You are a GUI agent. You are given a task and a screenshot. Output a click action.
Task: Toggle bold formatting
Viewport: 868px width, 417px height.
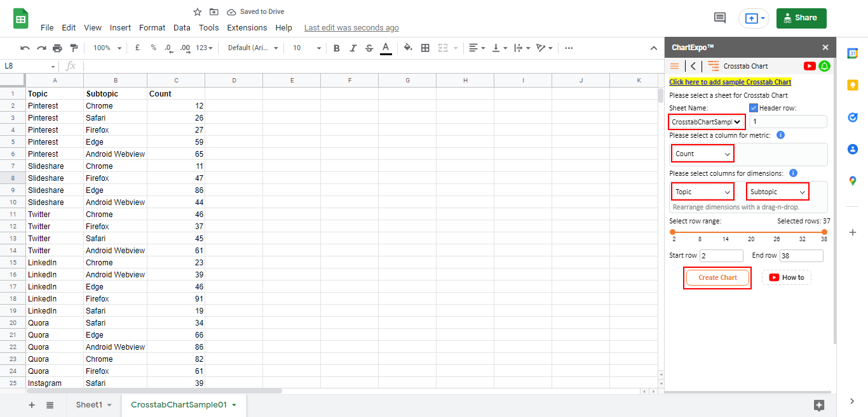click(337, 48)
